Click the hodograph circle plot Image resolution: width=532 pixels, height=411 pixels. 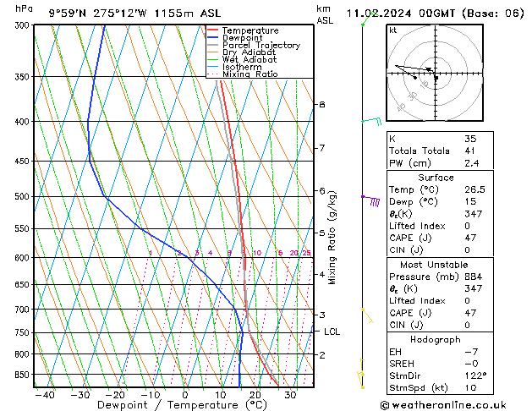point(435,74)
